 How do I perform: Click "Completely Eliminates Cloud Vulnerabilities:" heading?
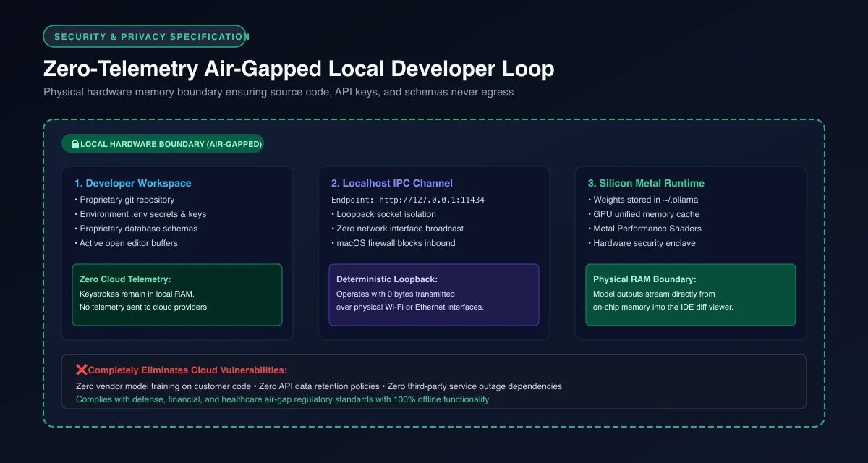(188, 370)
